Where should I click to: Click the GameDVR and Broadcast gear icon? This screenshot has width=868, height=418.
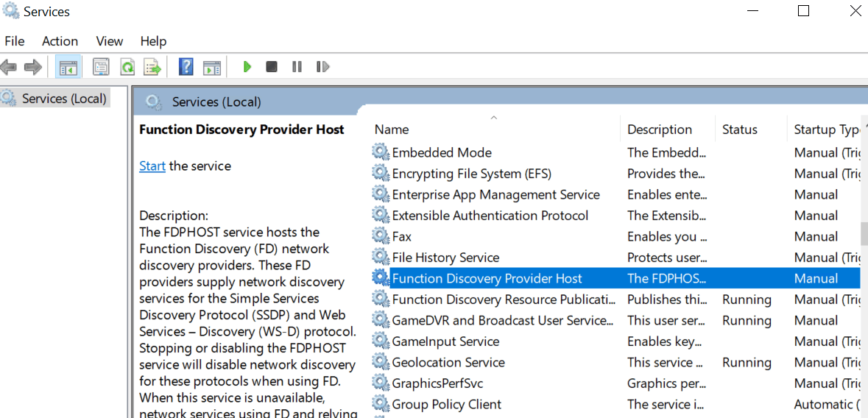tap(381, 320)
